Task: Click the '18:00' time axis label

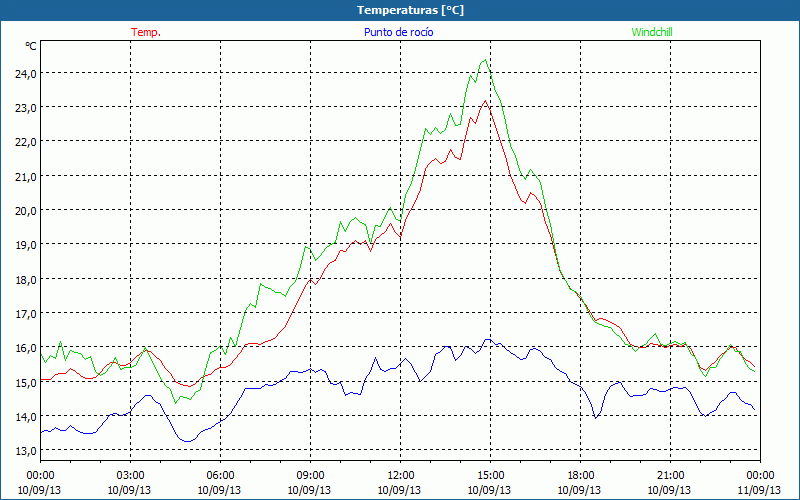Action: pyautogui.click(x=581, y=475)
